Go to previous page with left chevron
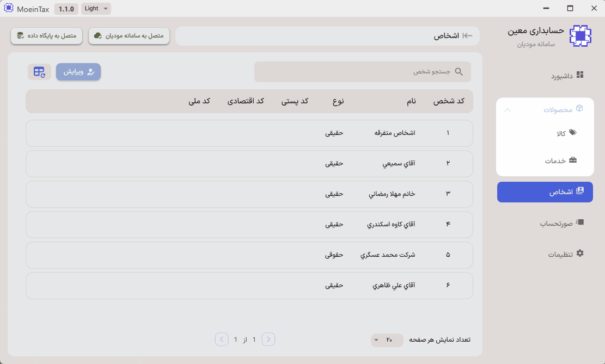Image resolution: width=605 pixels, height=364 pixels. [x=222, y=340]
